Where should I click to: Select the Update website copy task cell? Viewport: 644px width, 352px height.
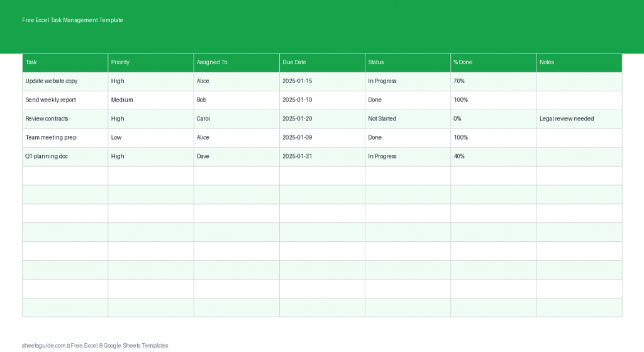click(x=65, y=81)
